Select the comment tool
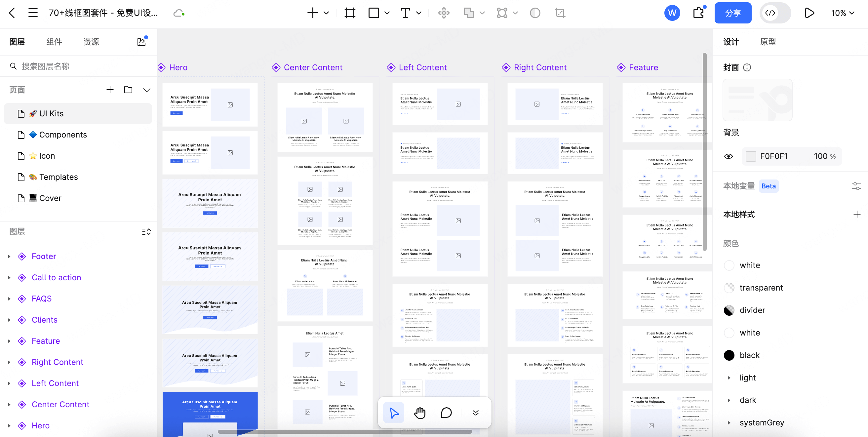The height and width of the screenshot is (437, 868). click(x=446, y=413)
